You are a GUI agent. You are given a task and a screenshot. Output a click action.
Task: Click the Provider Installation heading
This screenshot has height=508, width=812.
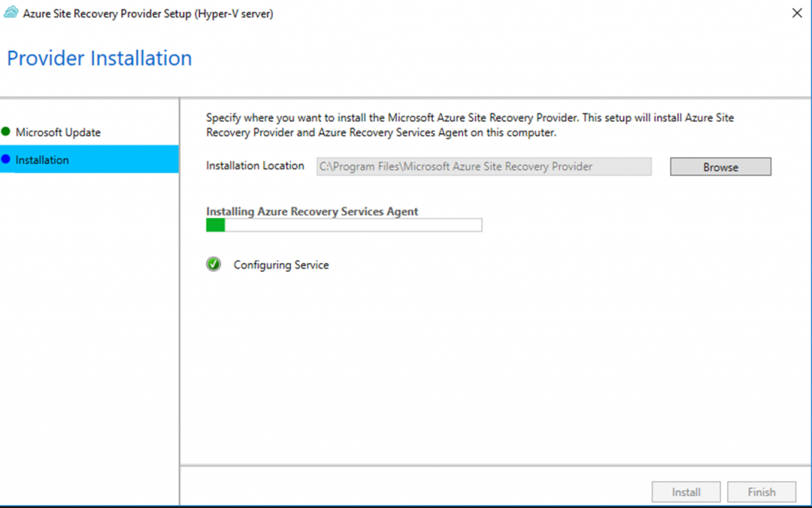tap(99, 59)
